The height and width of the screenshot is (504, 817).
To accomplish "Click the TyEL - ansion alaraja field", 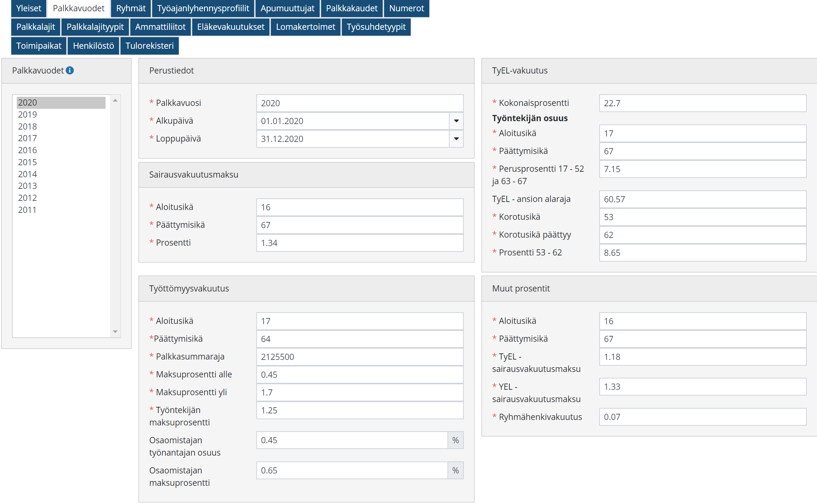I will pyautogui.click(x=702, y=199).
